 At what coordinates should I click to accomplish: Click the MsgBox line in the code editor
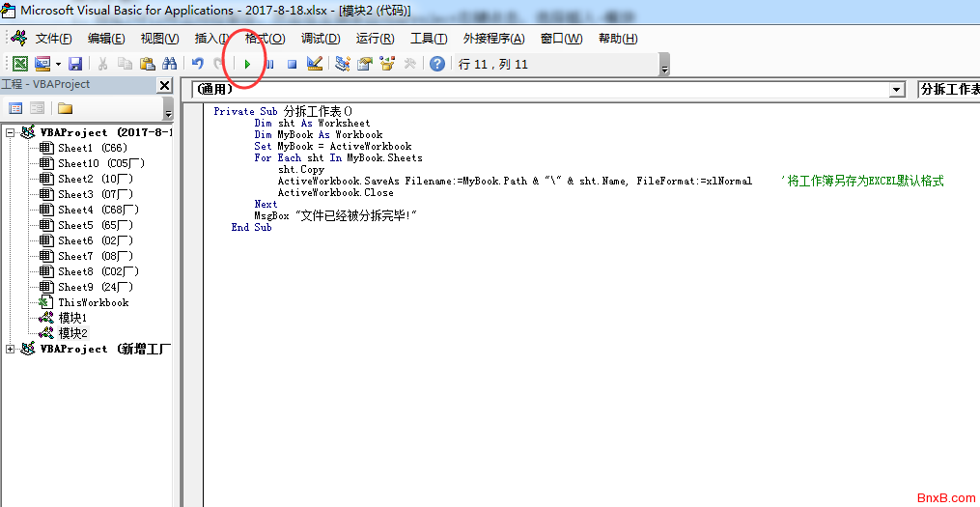(x=336, y=216)
